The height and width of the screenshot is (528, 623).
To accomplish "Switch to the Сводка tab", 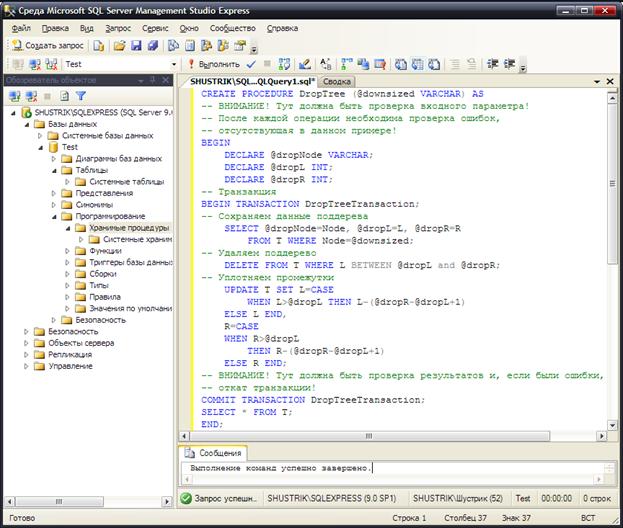I will pyautogui.click(x=337, y=81).
